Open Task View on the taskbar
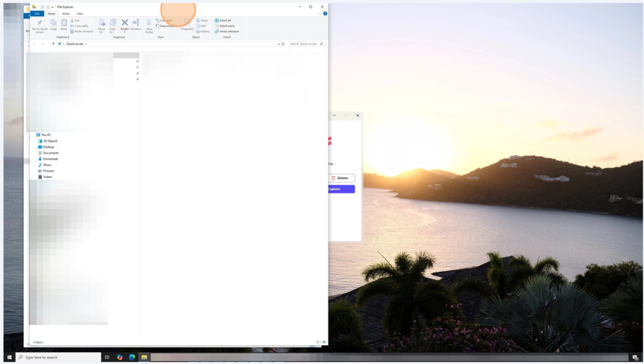 108,357
